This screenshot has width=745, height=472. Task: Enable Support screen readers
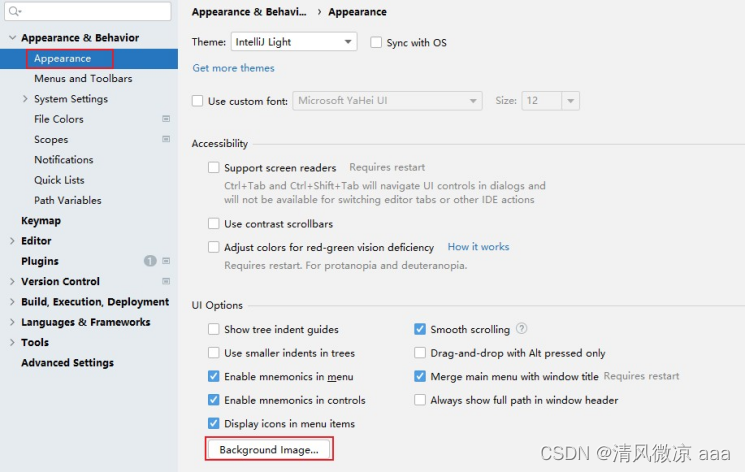[x=214, y=167]
